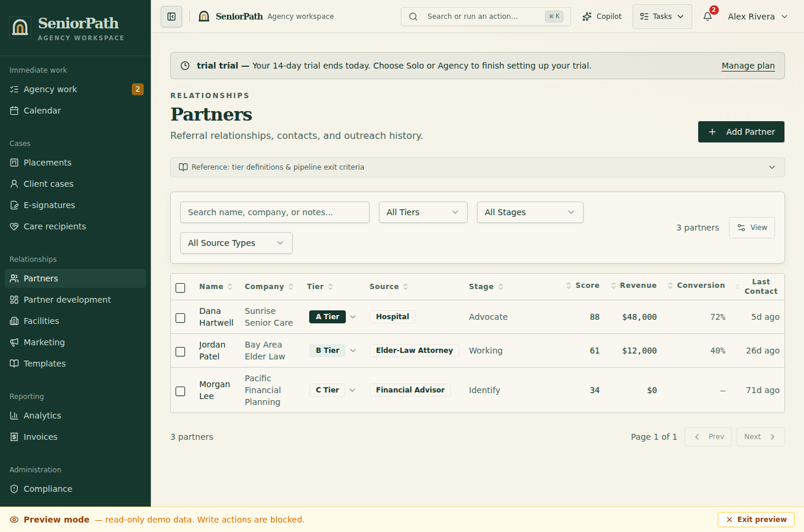Screen dimensions: 804x532
Task: Expand tier definitions reference panel
Action: point(478,167)
